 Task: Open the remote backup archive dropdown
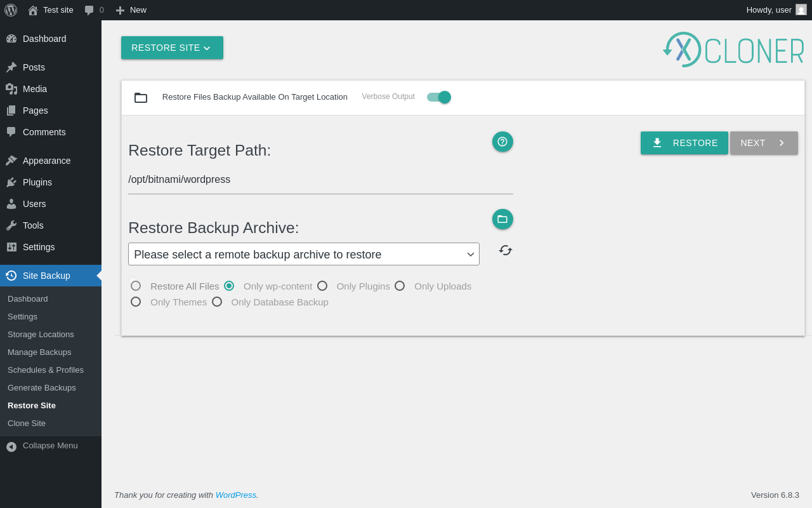click(x=304, y=254)
